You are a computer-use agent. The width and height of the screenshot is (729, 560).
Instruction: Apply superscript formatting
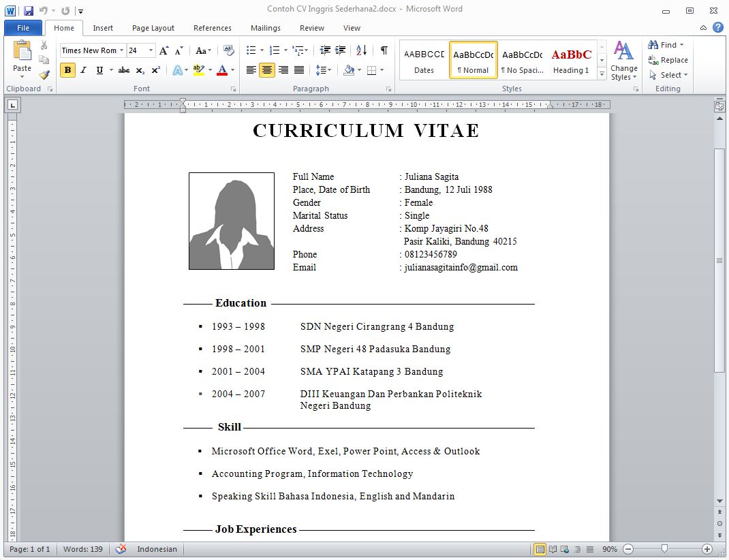[x=156, y=70]
